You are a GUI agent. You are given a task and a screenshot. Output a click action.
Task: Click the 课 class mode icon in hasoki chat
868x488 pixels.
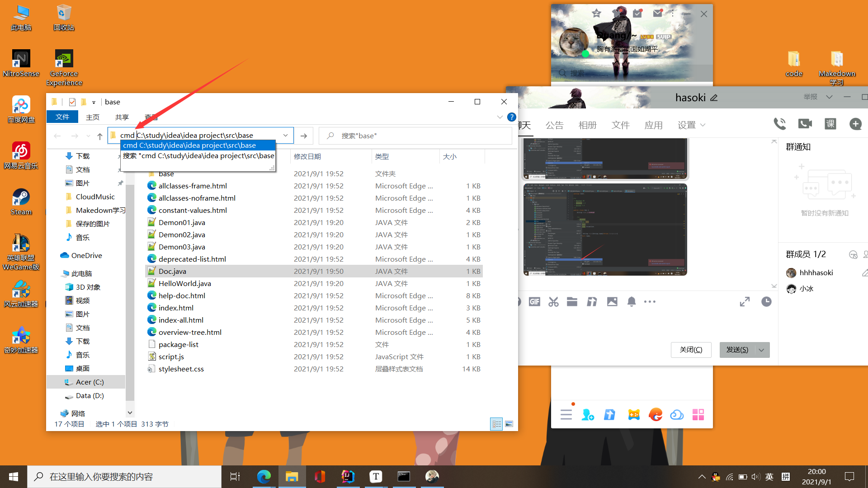(830, 124)
